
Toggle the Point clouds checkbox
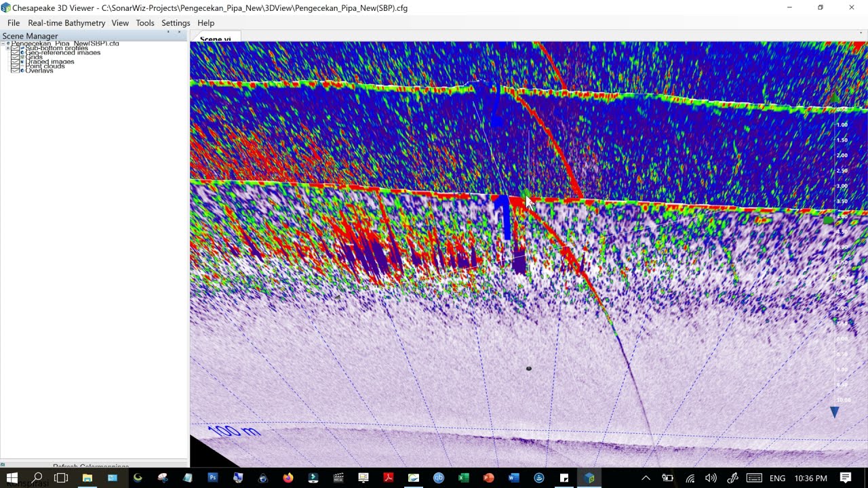pos(16,66)
